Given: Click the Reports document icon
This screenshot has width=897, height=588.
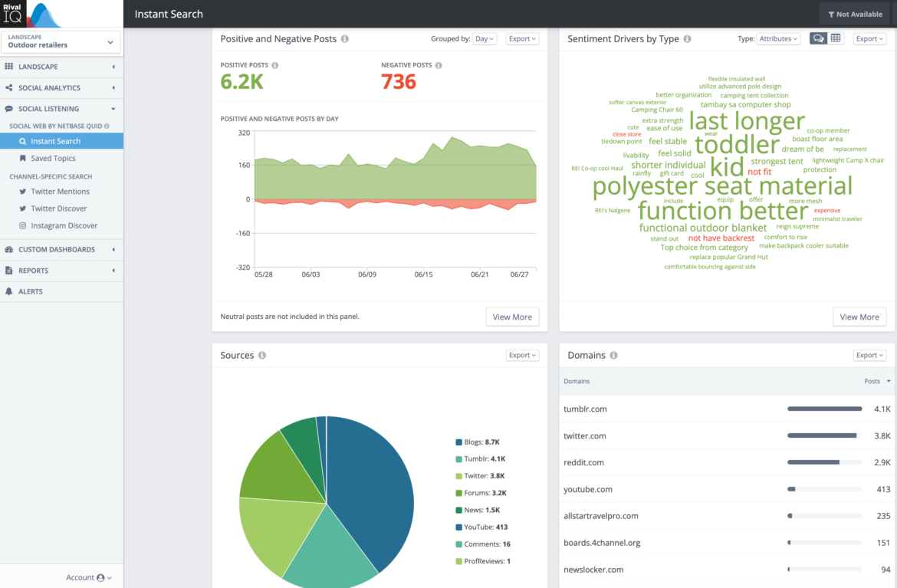Looking at the screenshot, I should click(8, 271).
